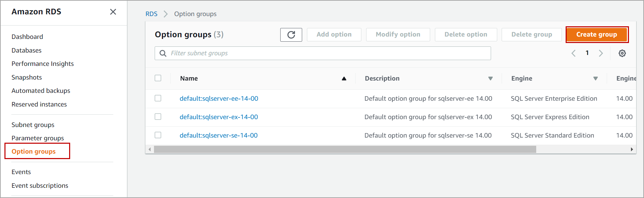This screenshot has height=198, width=644.
Task: Open default:sqlserver-ex-14-00 option group link
Action: (219, 117)
